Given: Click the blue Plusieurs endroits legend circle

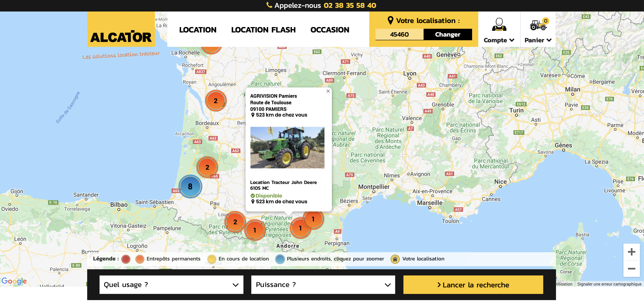Looking at the screenshot, I should [x=280, y=259].
